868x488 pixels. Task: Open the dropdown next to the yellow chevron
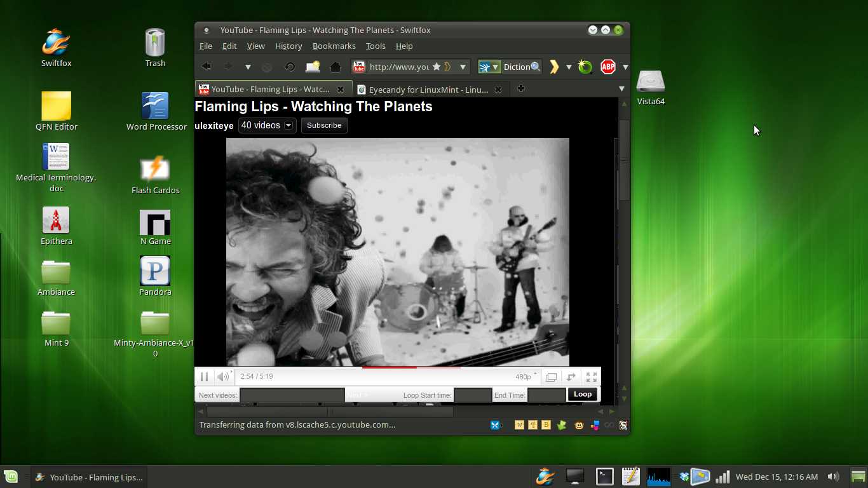click(569, 67)
